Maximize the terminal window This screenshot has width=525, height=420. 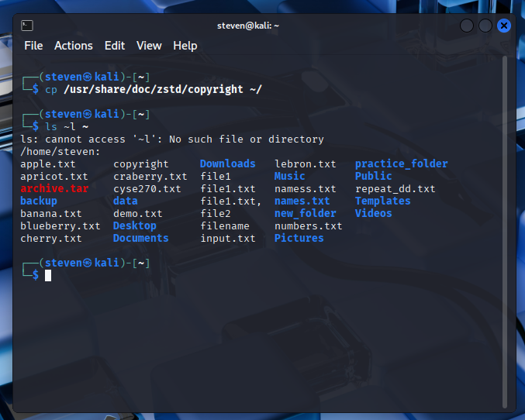coord(485,26)
